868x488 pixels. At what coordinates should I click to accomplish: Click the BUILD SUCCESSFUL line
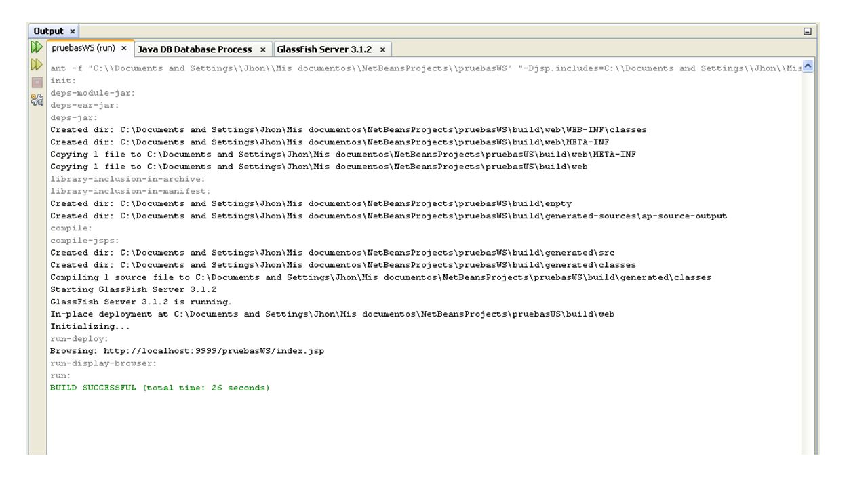pyautogui.click(x=160, y=388)
